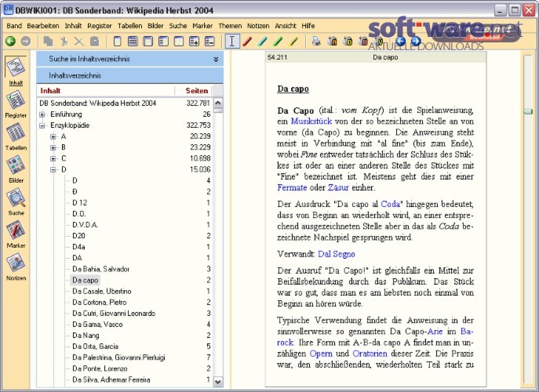Click the blue left arrow icon
The height and width of the screenshot is (392, 539).
pyautogui.click(x=400, y=42)
